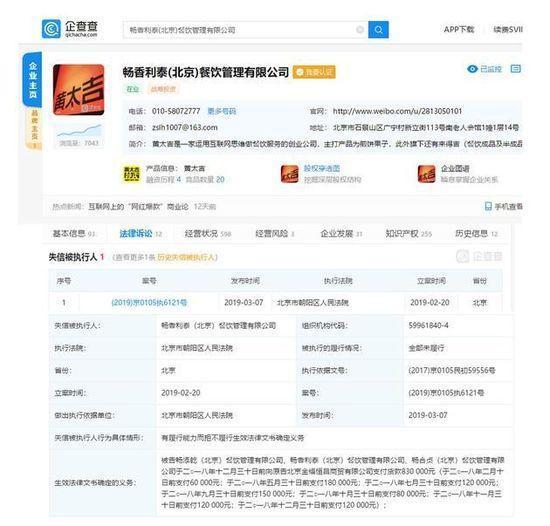Viewport: 550px width, 526px height.
Task: Open the weibo.com official website link
Action: [x=397, y=112]
